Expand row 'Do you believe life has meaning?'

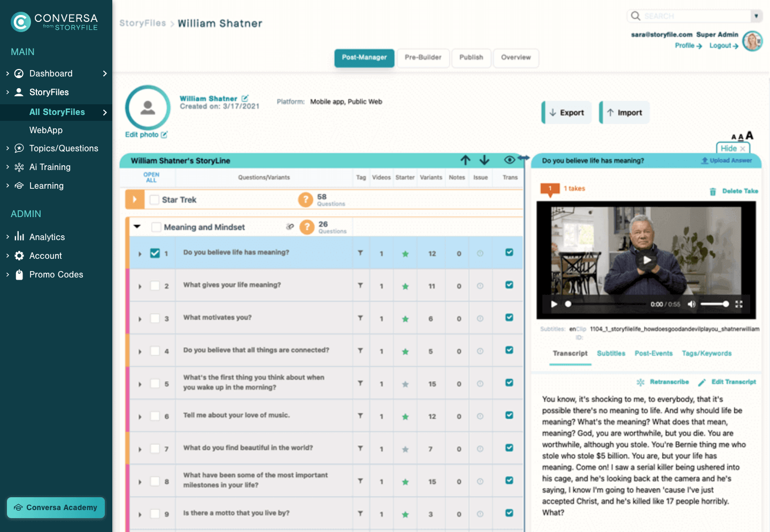click(140, 254)
